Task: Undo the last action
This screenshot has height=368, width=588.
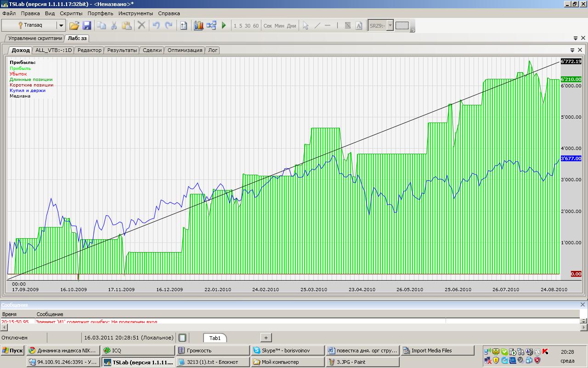Action: click(156, 26)
